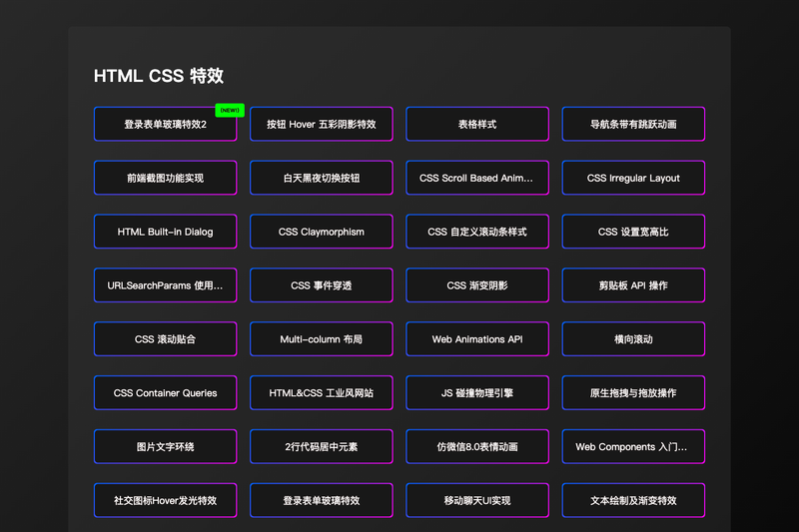Select 原生拖拽与拖放操作
This screenshot has width=799, height=532.
(x=633, y=392)
